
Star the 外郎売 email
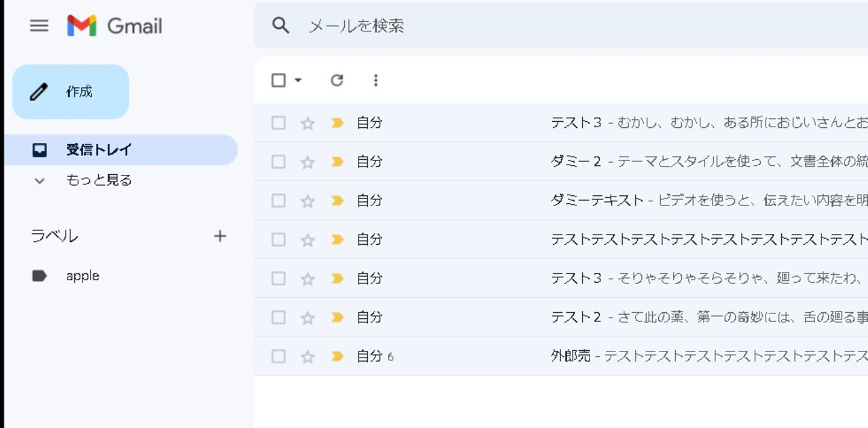tap(308, 357)
